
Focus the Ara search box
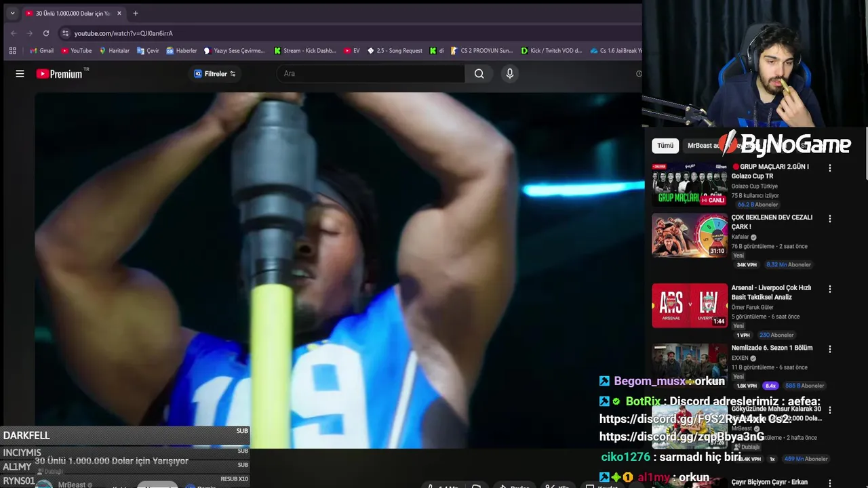[x=371, y=73]
